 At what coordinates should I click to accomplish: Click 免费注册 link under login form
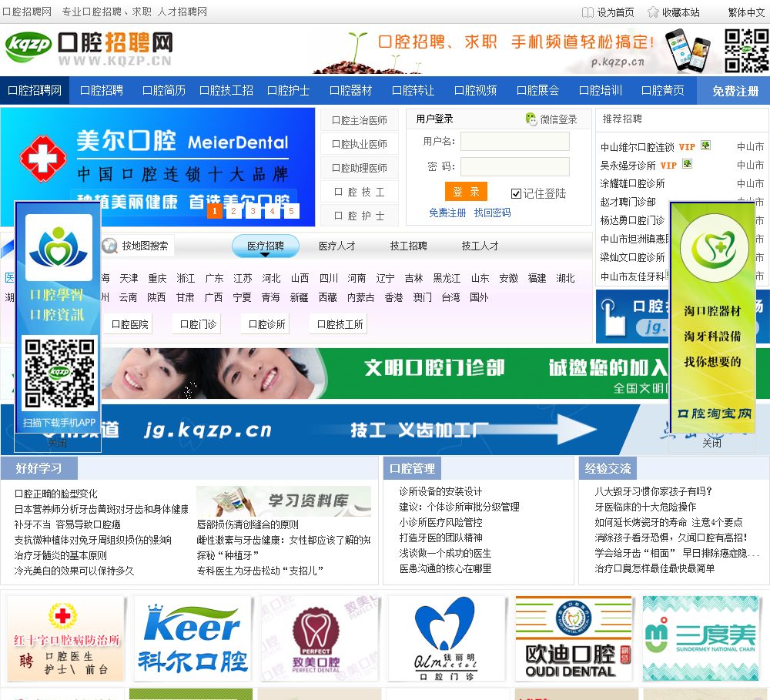447,213
